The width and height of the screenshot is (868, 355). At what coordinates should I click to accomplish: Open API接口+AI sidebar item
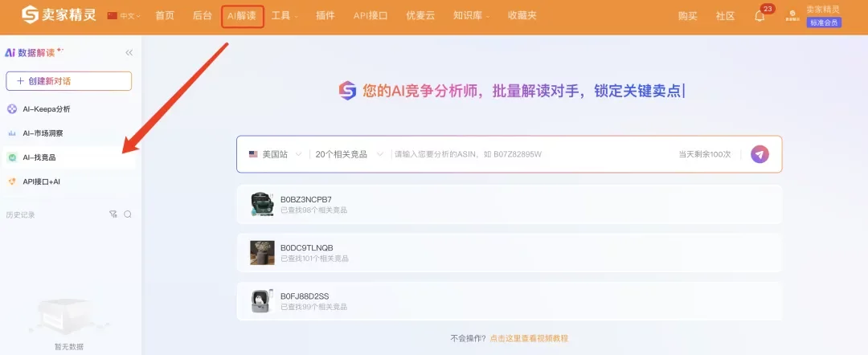[x=42, y=182]
